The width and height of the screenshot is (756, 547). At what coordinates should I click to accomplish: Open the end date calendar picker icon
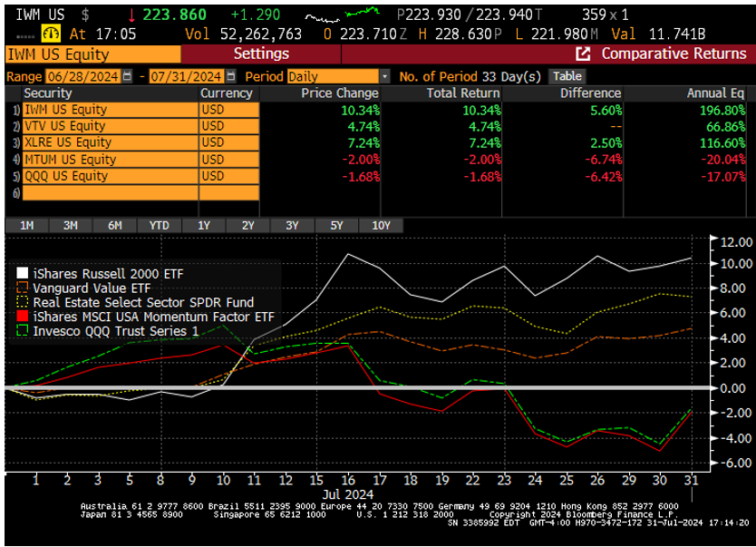point(231,76)
